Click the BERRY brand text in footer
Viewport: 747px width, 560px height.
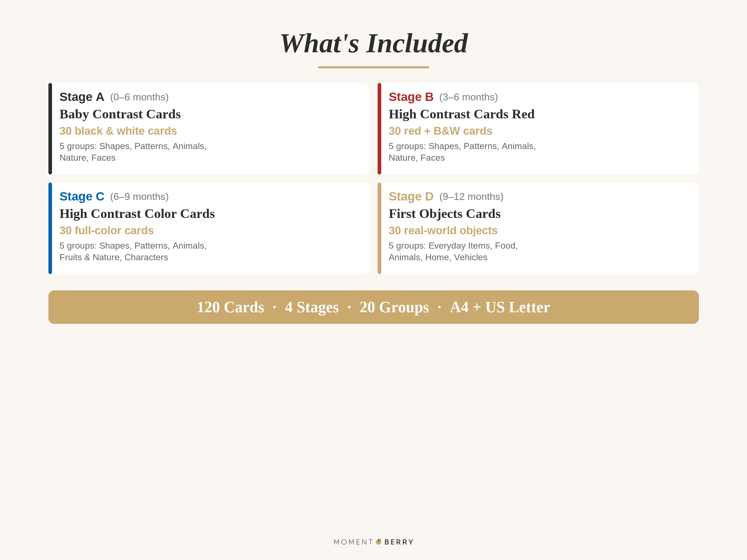399,542
